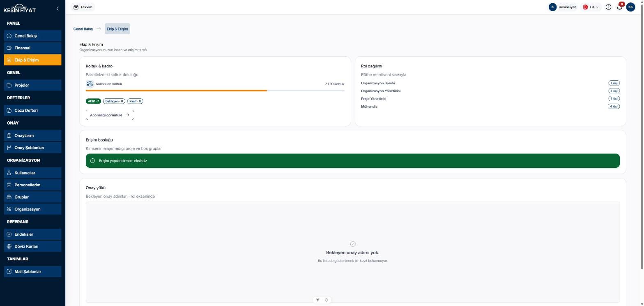Open the help question-mark icon
This screenshot has height=306, width=644.
click(609, 7)
